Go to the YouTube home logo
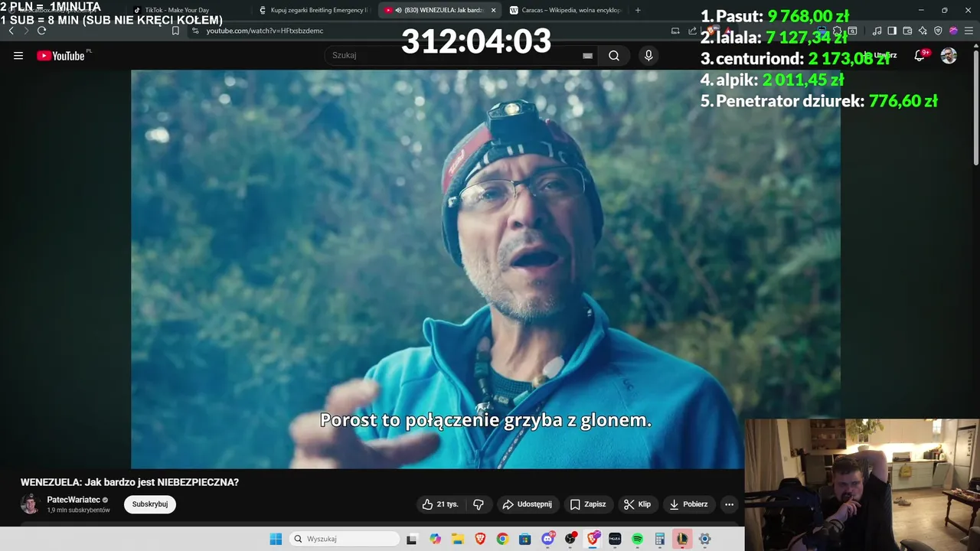980x551 pixels. [61, 55]
